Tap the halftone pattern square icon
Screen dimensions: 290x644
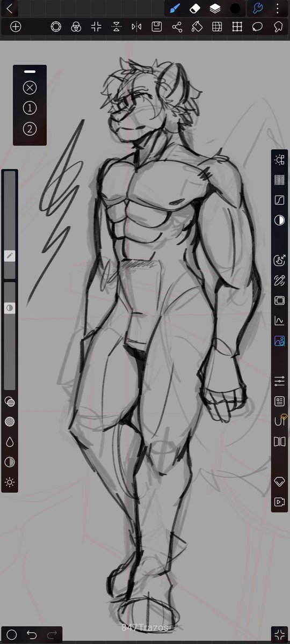(x=279, y=180)
